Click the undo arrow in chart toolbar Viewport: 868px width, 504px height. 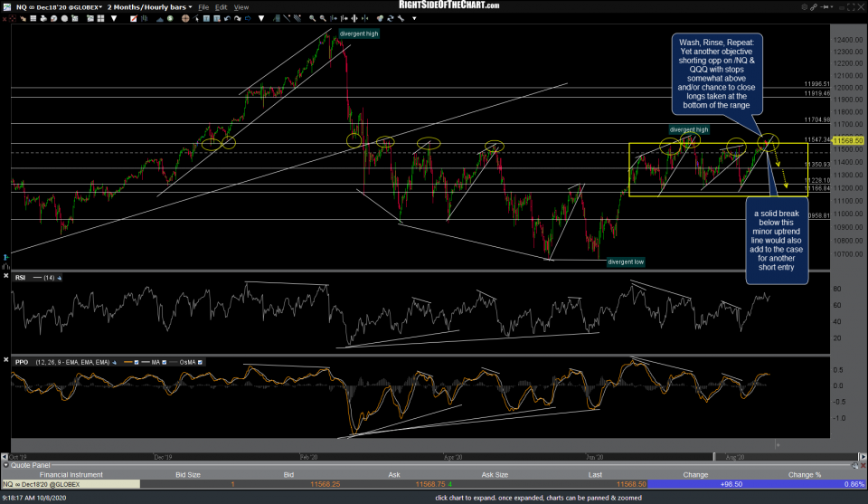[x=227, y=18]
